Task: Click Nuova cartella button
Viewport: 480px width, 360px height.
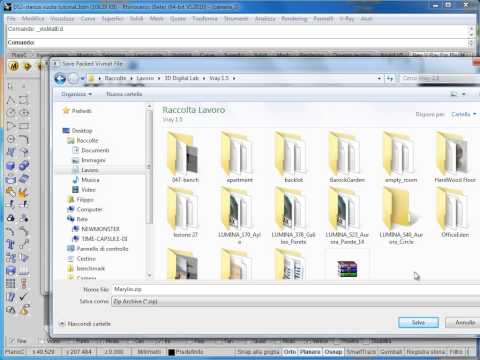Action: click(124, 94)
